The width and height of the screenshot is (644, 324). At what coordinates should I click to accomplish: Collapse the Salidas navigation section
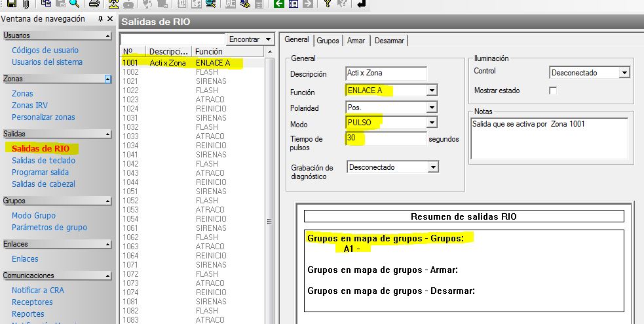click(107, 134)
